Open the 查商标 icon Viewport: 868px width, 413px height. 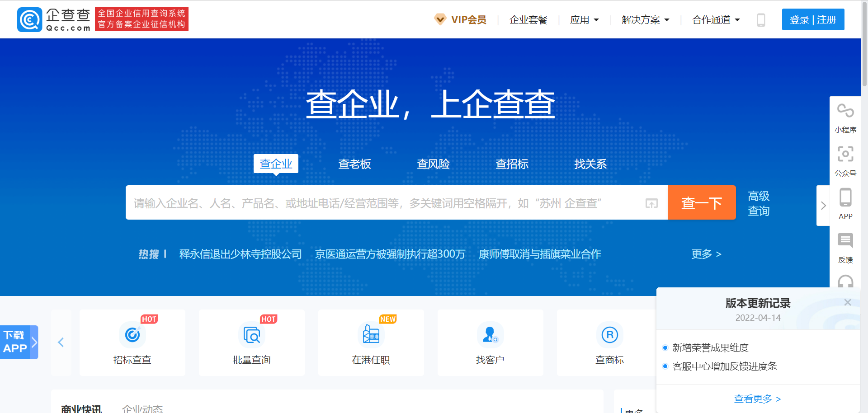coord(610,335)
